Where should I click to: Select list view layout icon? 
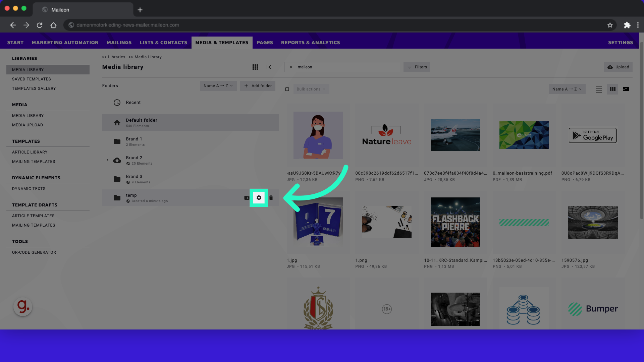click(599, 89)
